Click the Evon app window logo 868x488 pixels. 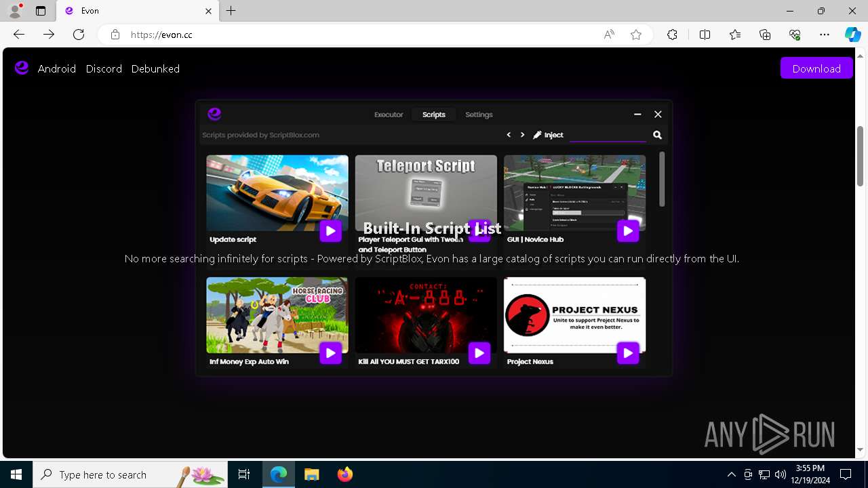click(x=214, y=114)
